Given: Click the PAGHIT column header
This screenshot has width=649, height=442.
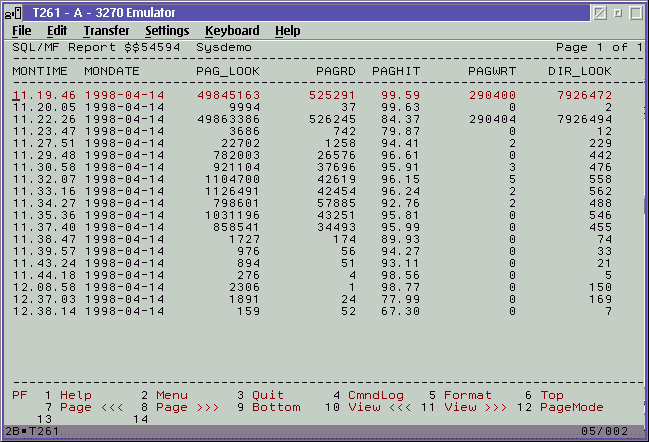Looking at the screenshot, I should [396, 71].
